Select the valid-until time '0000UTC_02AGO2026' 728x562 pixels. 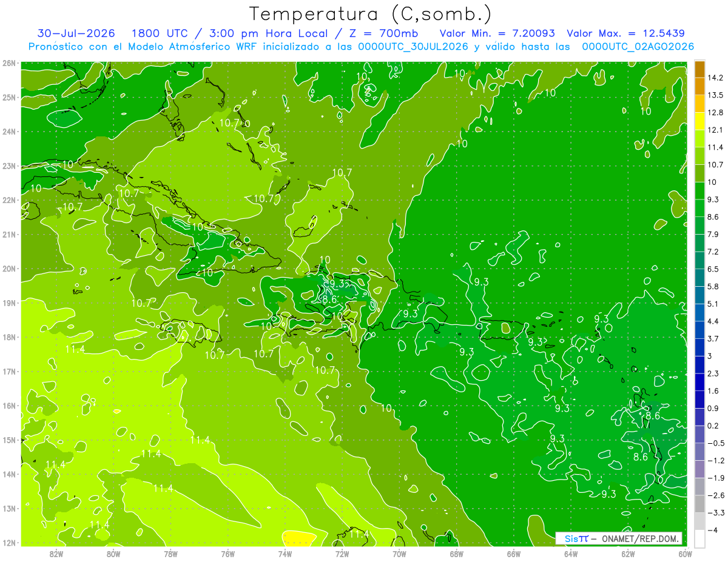click(638, 47)
